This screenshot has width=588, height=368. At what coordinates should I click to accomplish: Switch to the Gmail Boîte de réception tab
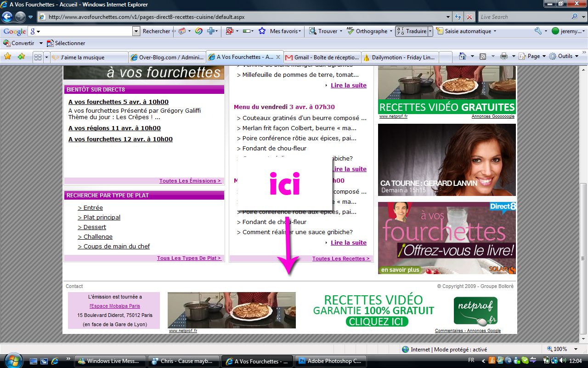click(322, 57)
